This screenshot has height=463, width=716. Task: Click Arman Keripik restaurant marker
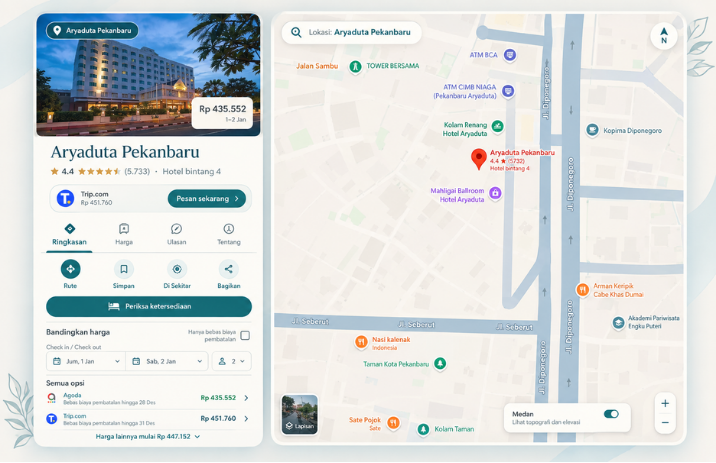pos(582,289)
